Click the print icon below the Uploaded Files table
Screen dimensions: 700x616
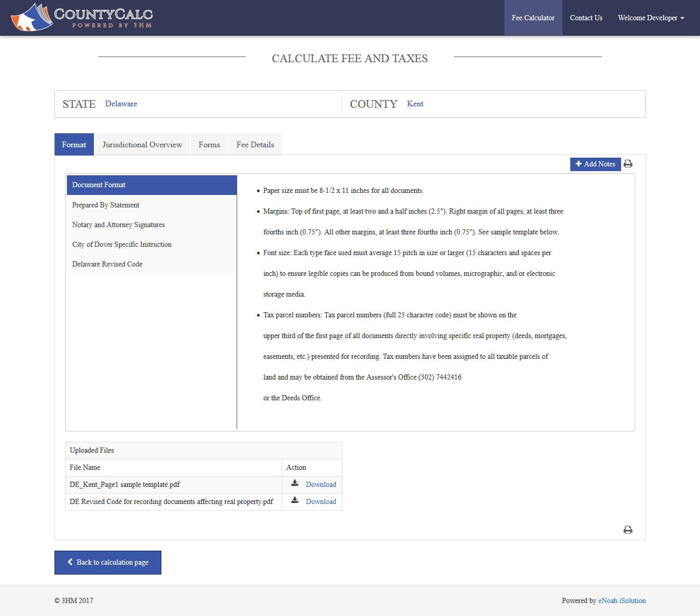(628, 529)
